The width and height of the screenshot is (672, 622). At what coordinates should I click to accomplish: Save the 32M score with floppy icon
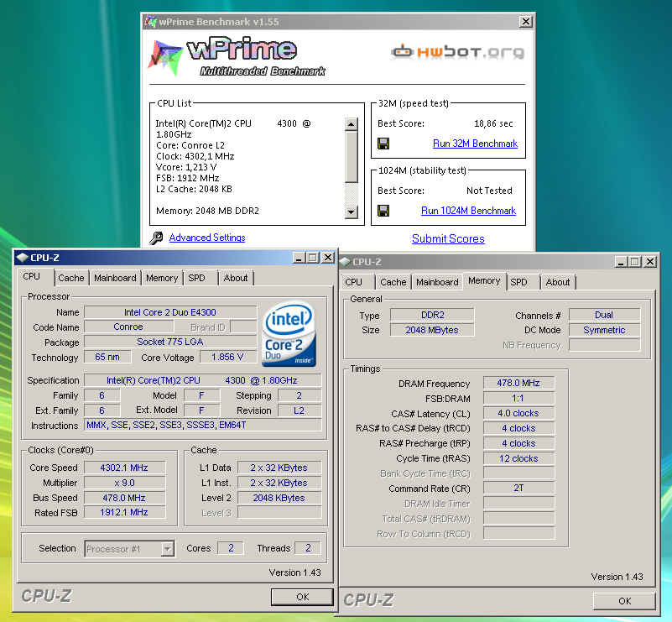click(383, 144)
